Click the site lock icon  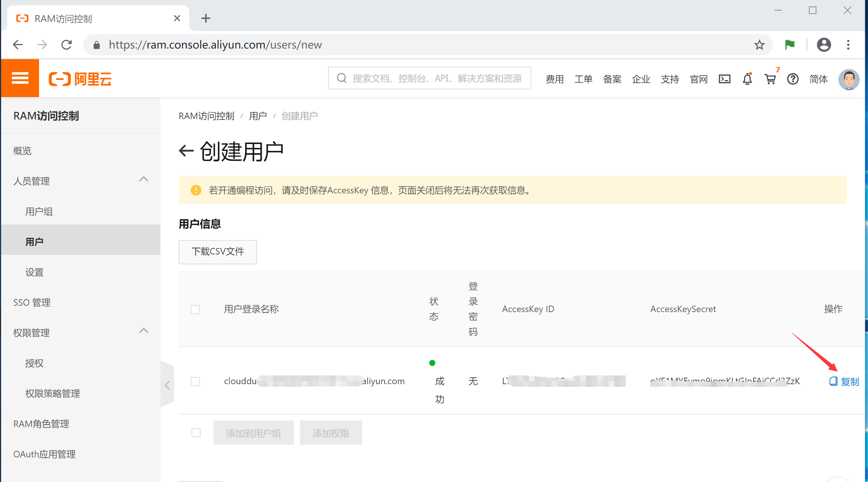click(97, 45)
